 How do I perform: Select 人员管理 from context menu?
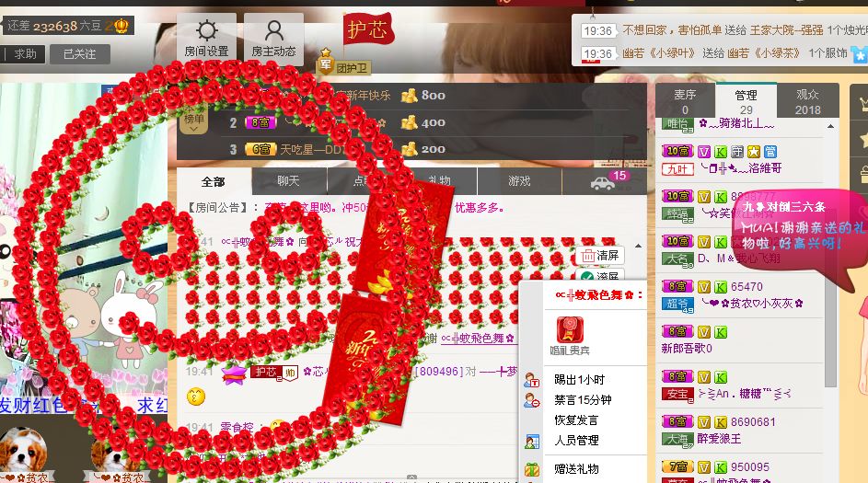576,441
